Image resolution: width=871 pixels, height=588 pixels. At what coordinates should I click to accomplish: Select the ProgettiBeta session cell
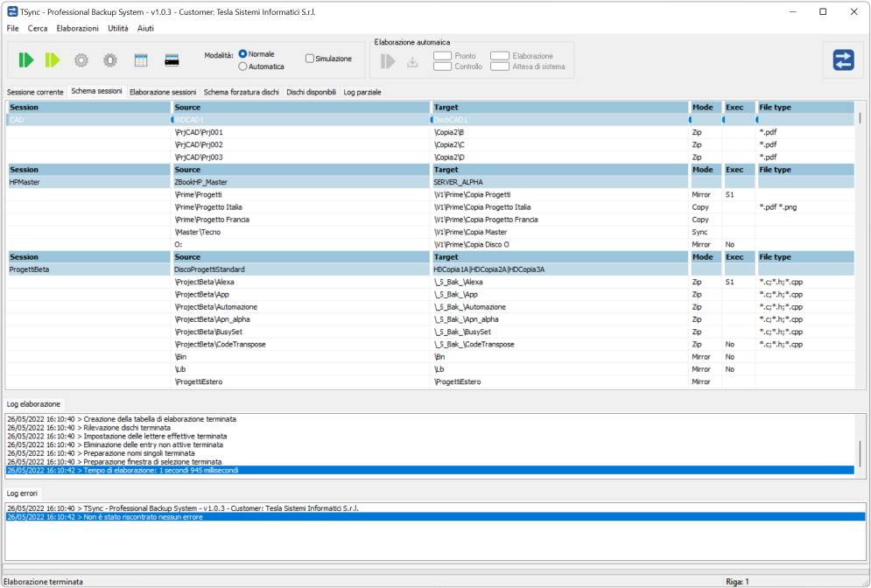tap(89, 269)
